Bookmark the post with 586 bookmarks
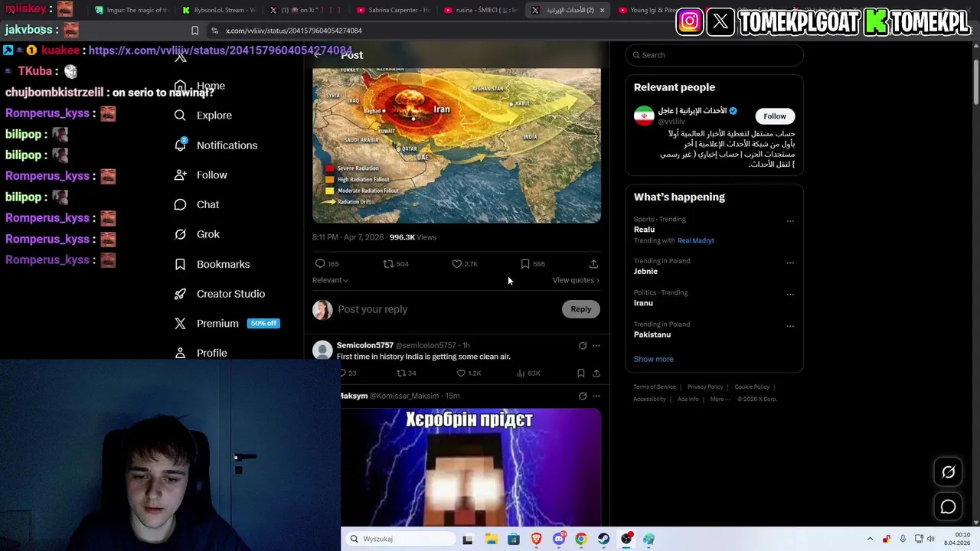 coord(525,264)
